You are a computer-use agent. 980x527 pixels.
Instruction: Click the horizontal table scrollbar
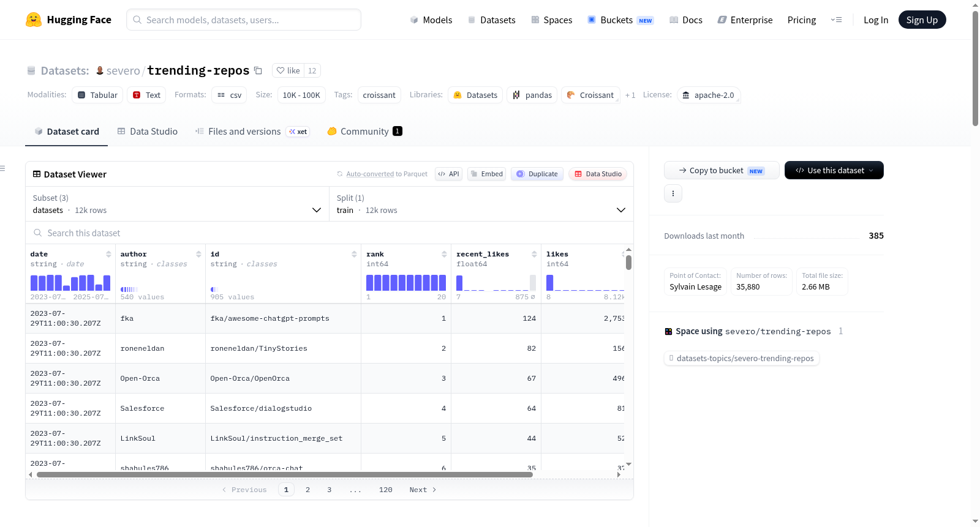[285, 474]
